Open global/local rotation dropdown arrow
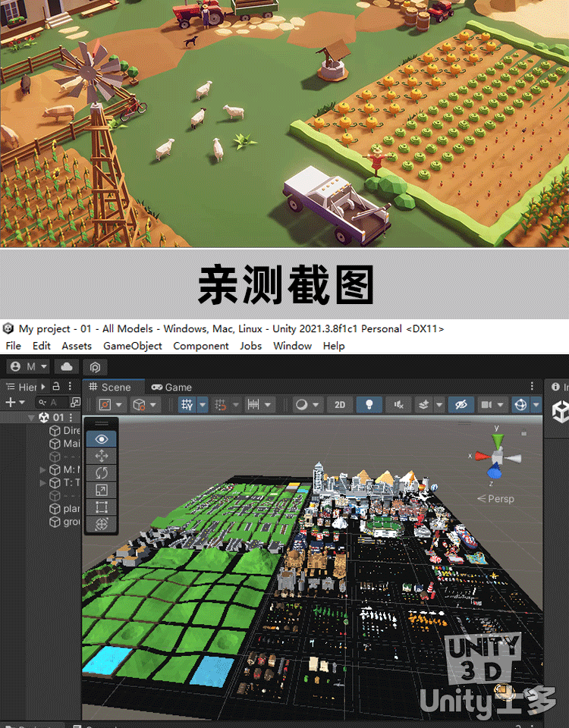This screenshot has height=728, width=569. point(152,405)
